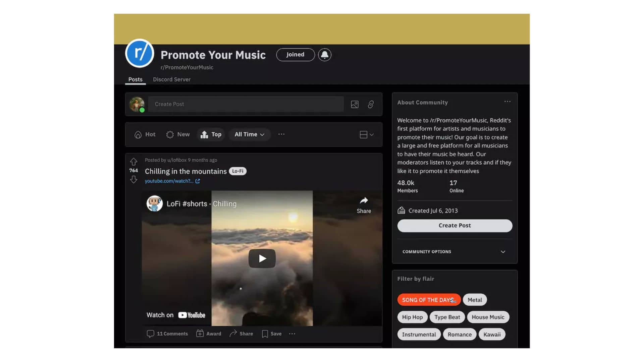This screenshot has height=362, width=644.
Task: Click the Promote Your Music heading
Action: pyautogui.click(x=213, y=55)
